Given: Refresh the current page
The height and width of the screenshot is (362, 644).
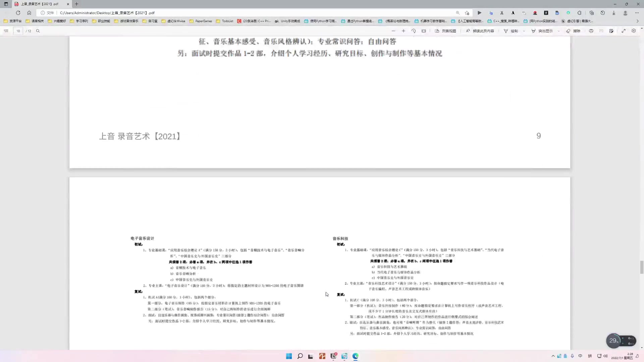Looking at the screenshot, I should point(18,13).
